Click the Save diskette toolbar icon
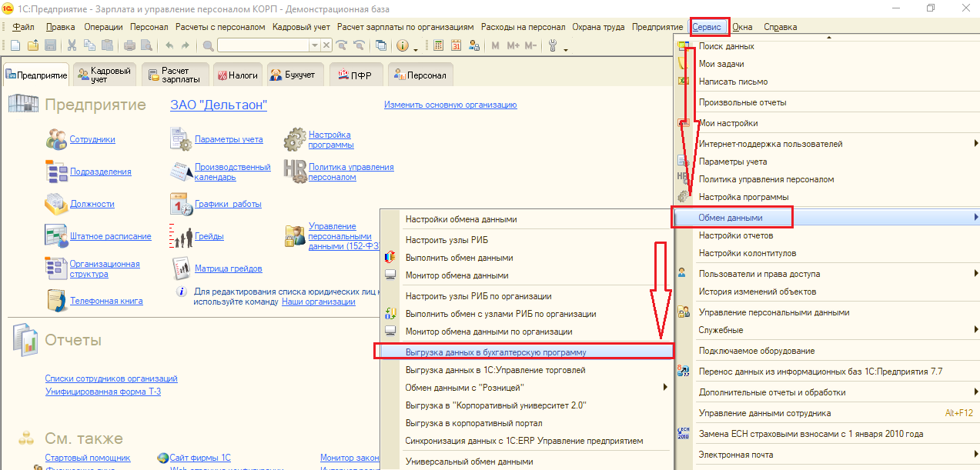The width and height of the screenshot is (980, 470). (x=50, y=45)
